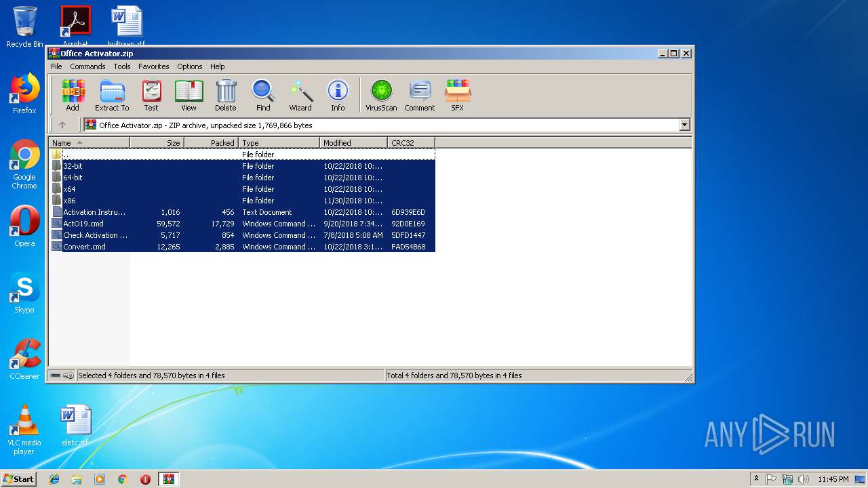868x488 pixels.
Task: Launch Internet Explorer from taskbar
Action: (54, 479)
